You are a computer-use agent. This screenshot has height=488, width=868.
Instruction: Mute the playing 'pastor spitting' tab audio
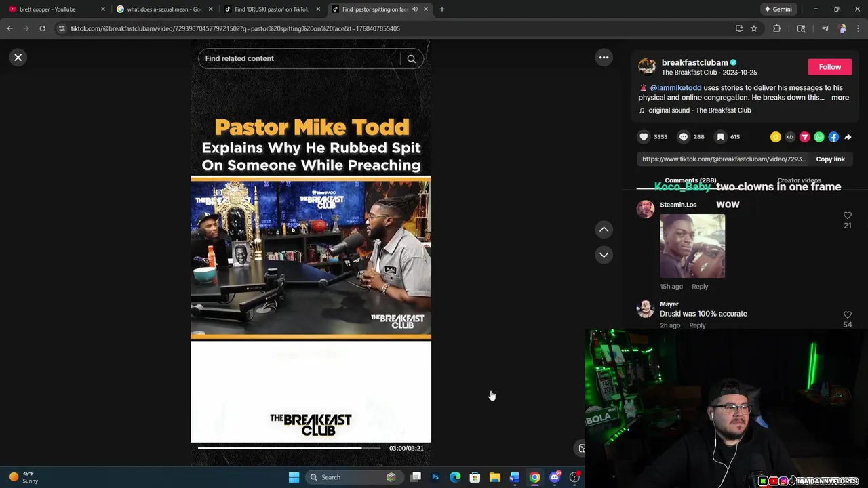[414, 9]
